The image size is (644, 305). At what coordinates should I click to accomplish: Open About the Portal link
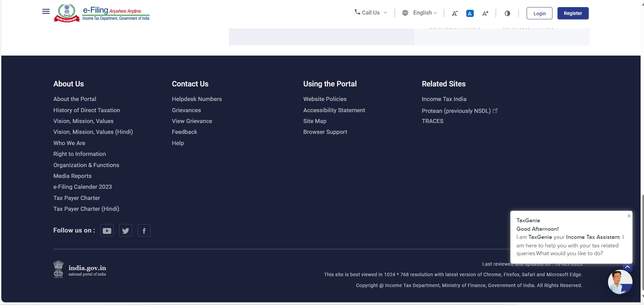[x=75, y=99]
